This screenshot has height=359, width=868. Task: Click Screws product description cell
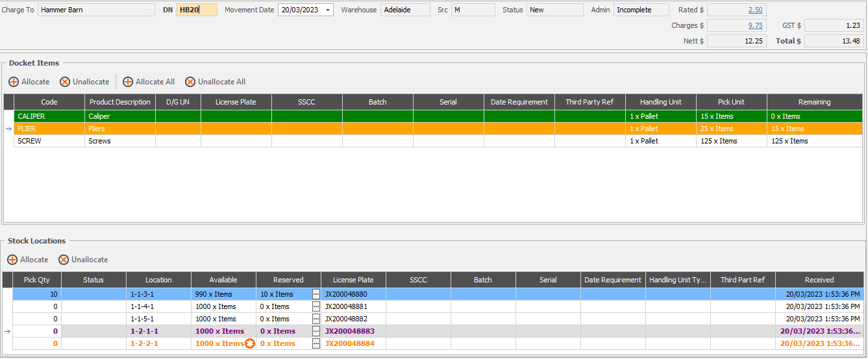[x=120, y=141]
